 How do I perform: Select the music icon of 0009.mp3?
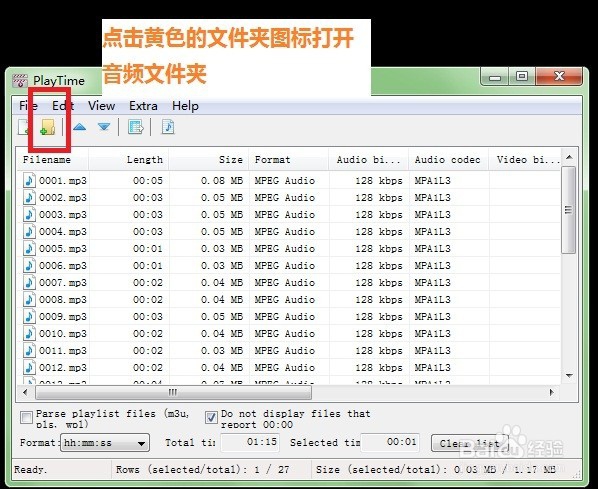coord(29,316)
